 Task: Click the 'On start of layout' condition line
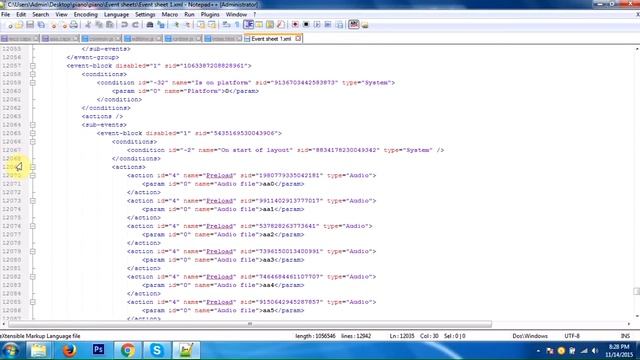click(285, 150)
